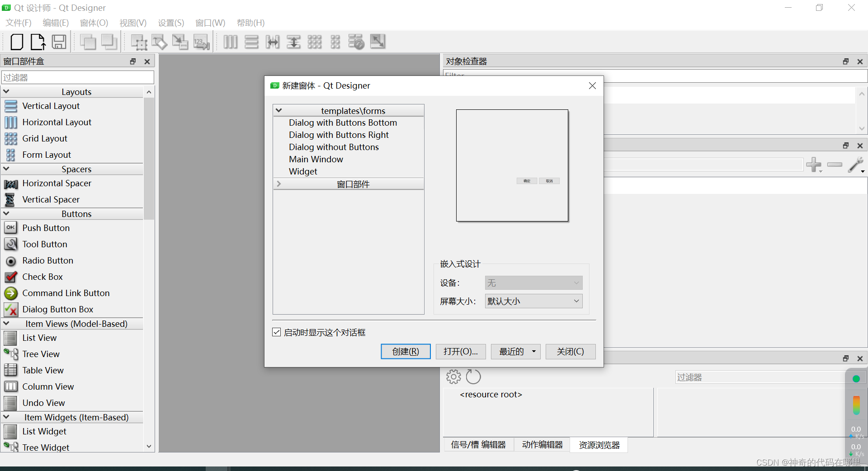
Task: Click the Send to Back toolbar icon
Action: click(109, 42)
